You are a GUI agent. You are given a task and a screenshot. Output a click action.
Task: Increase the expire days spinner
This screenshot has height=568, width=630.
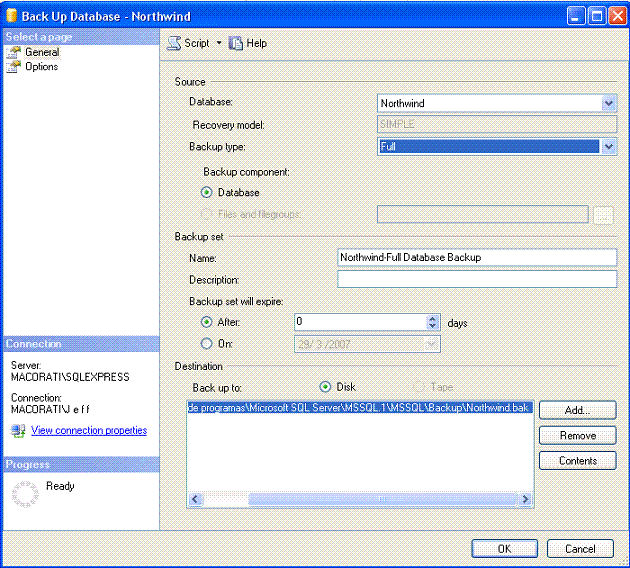(432, 319)
